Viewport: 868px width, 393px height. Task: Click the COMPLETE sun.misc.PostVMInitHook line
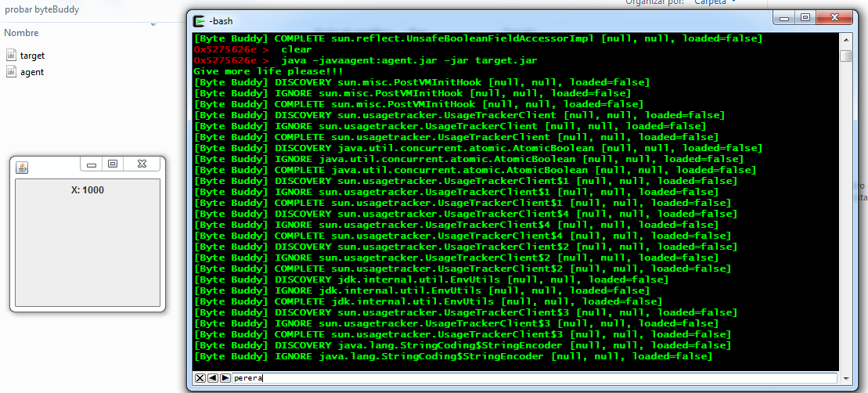point(419,104)
